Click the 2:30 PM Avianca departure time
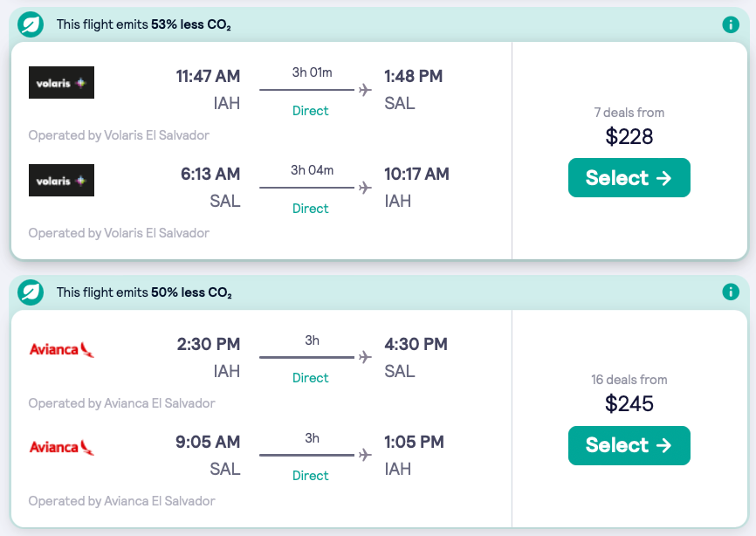This screenshot has height=536, width=756. (x=209, y=344)
